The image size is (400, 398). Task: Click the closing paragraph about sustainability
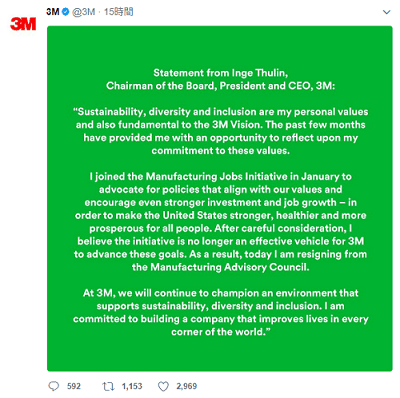pyautogui.click(x=220, y=312)
